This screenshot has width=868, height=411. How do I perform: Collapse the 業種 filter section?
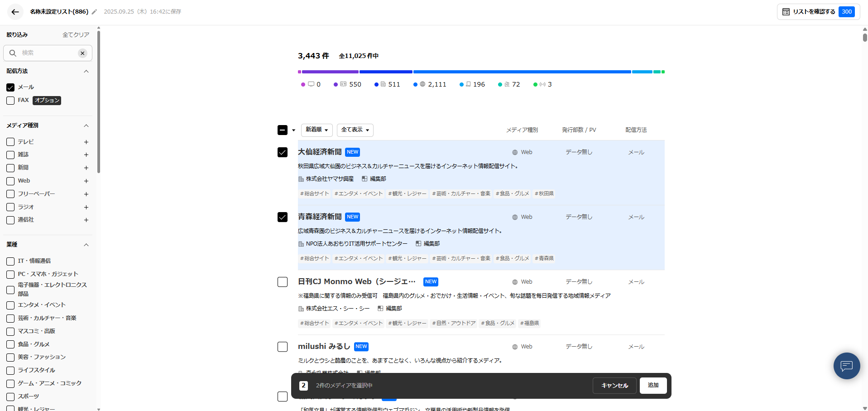(86, 245)
